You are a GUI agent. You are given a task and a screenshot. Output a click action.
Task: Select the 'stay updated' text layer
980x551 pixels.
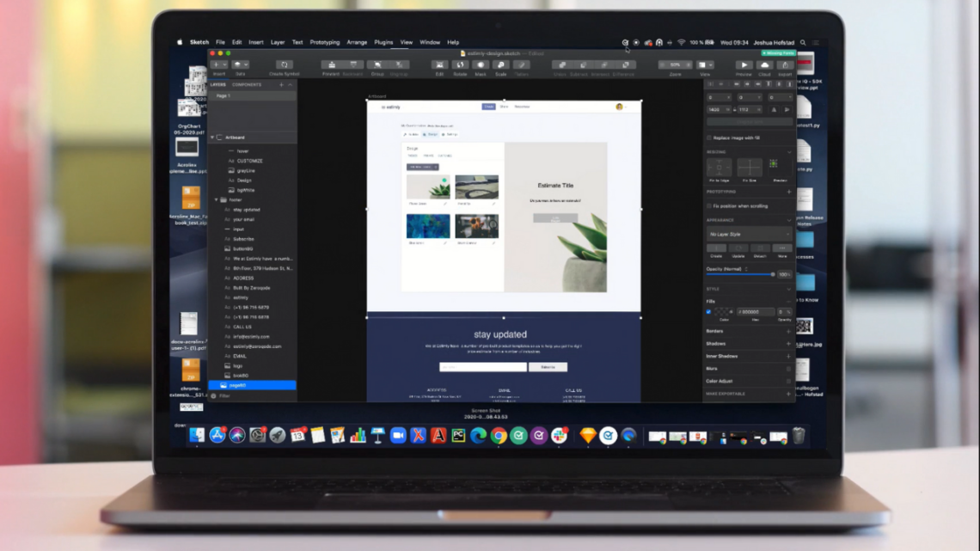click(x=246, y=210)
